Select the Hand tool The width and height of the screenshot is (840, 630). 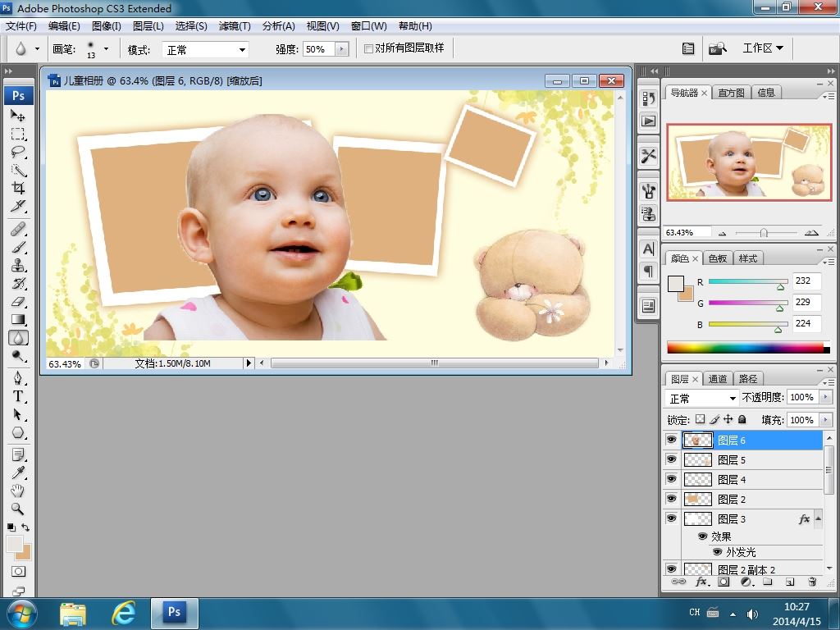click(x=18, y=491)
